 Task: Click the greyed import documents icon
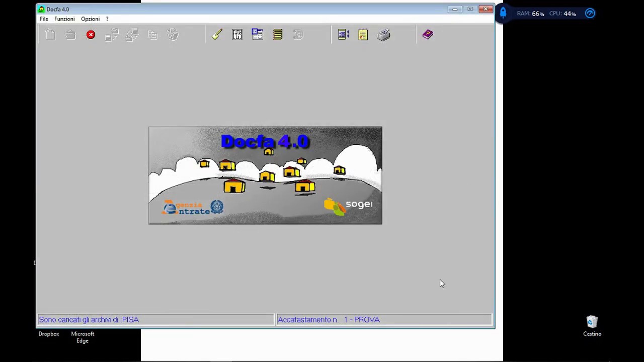coord(132,35)
